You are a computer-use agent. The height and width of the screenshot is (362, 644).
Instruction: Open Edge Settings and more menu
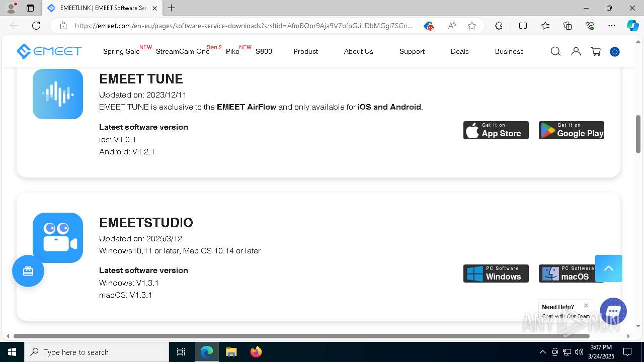pyautogui.click(x=612, y=26)
